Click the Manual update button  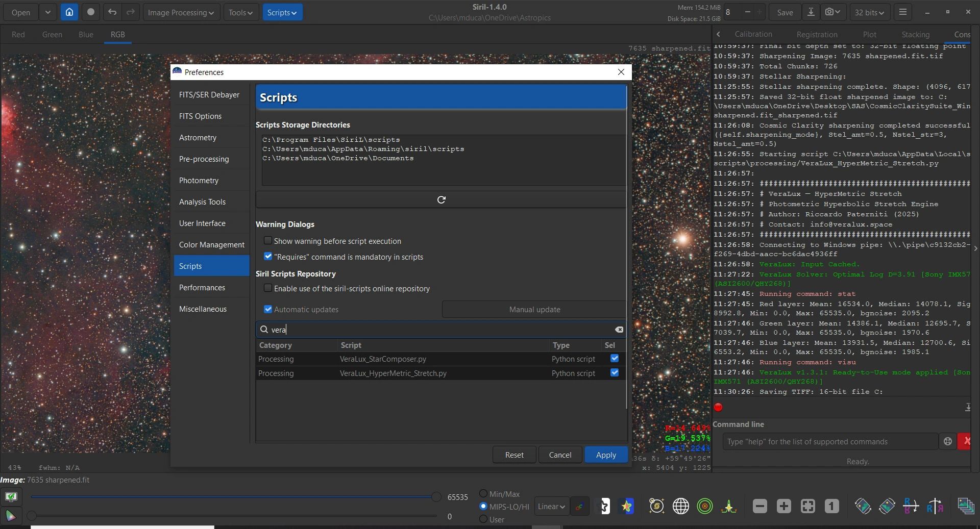[x=534, y=310]
